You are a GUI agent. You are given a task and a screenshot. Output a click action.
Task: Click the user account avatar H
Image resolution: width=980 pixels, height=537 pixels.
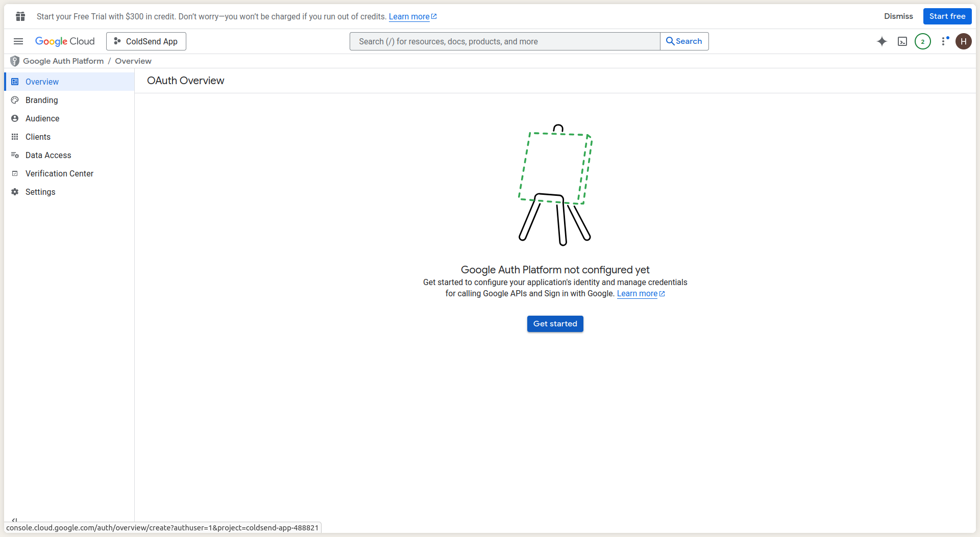coord(963,41)
